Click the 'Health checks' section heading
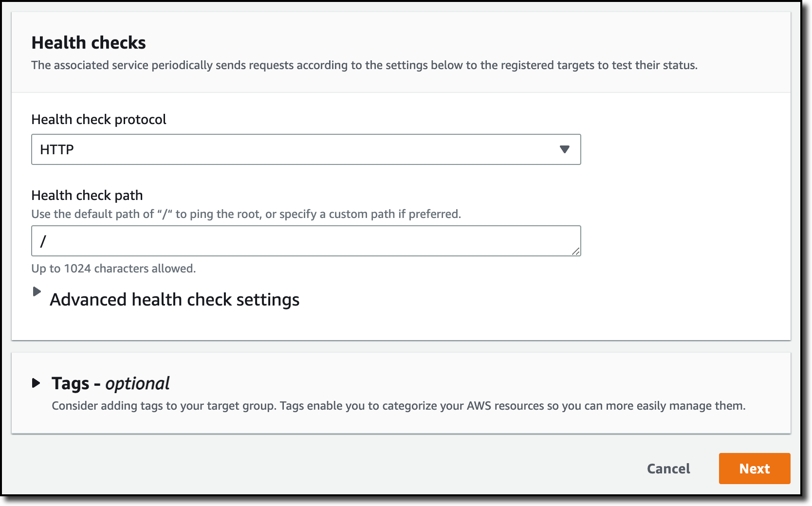 tap(89, 43)
